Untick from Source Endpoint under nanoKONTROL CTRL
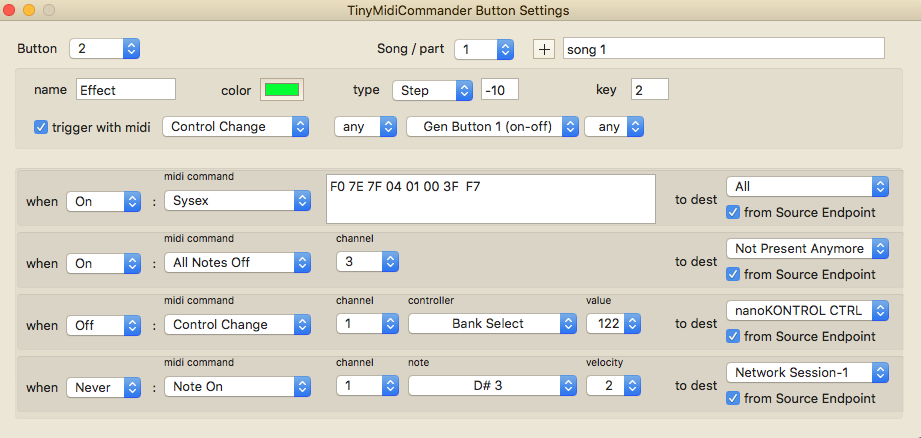This screenshot has height=438, width=921. (733, 336)
